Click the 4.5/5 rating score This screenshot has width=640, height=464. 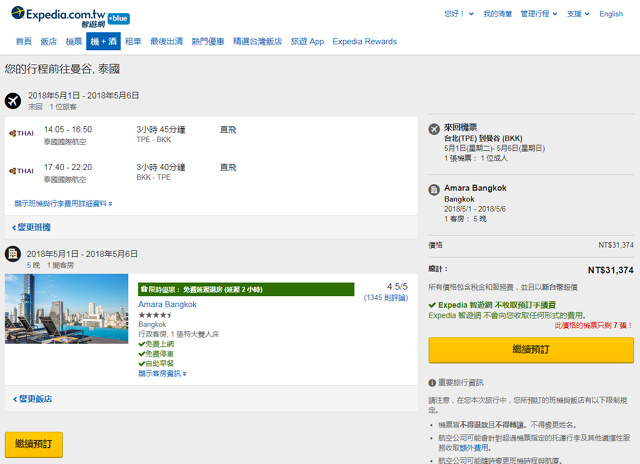[397, 286]
